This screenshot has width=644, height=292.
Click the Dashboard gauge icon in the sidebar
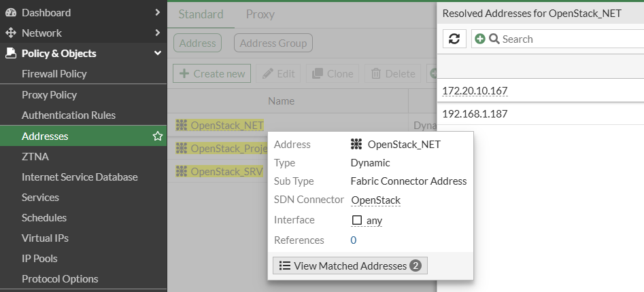(11, 13)
